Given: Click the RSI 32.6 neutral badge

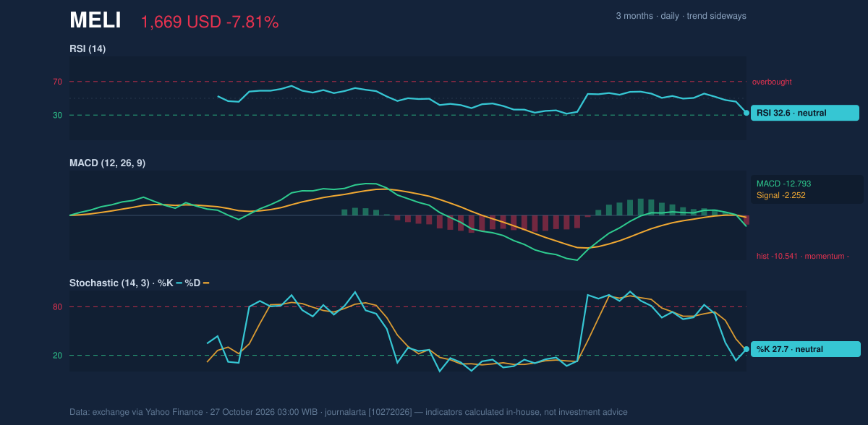Looking at the screenshot, I should [805, 113].
